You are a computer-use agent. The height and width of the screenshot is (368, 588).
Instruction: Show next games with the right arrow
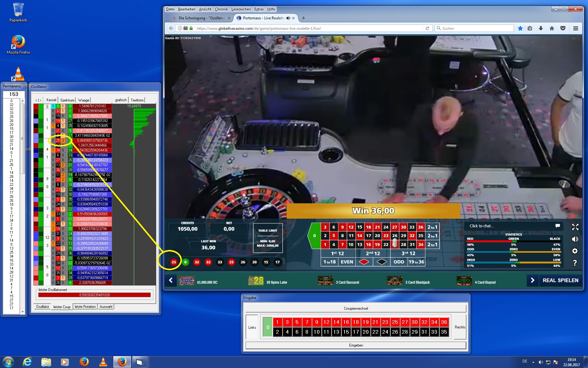533,280
